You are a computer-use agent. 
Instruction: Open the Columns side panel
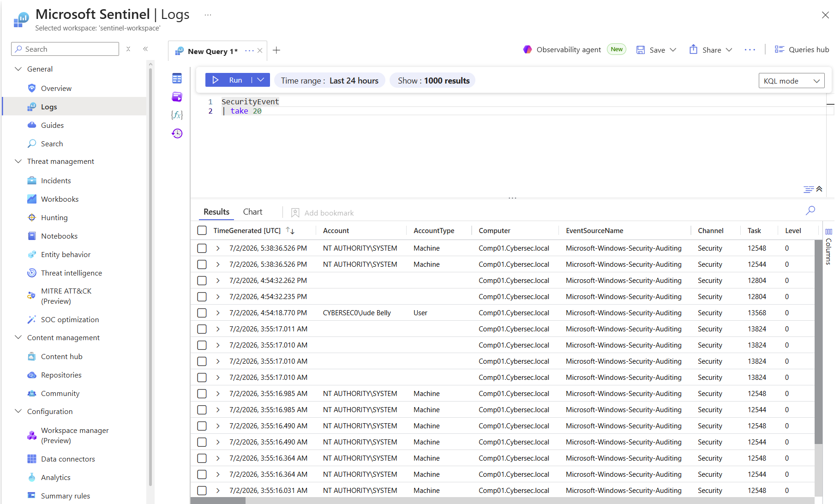click(828, 246)
